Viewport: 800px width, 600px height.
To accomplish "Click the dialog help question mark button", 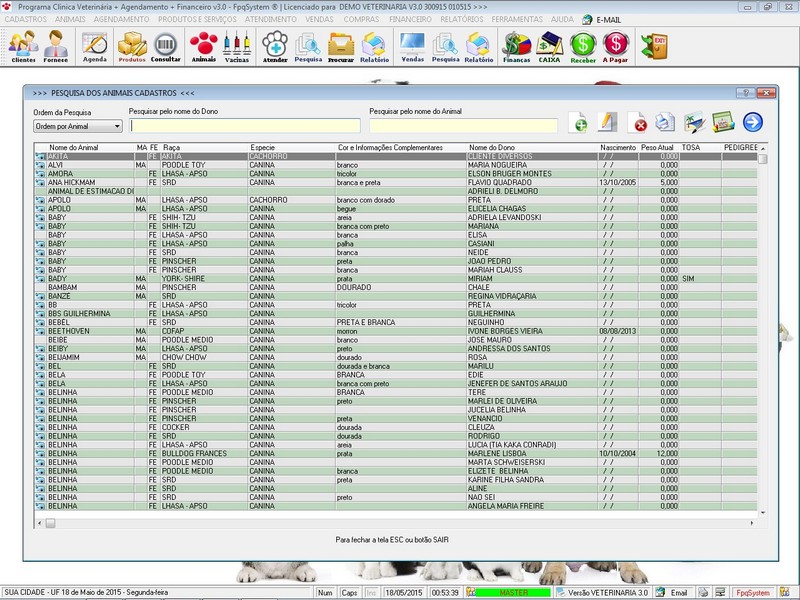I will 745,93.
